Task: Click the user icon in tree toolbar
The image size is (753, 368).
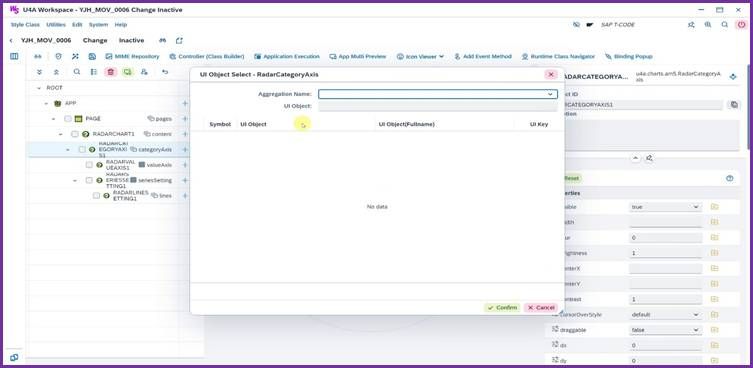Action: [144, 72]
